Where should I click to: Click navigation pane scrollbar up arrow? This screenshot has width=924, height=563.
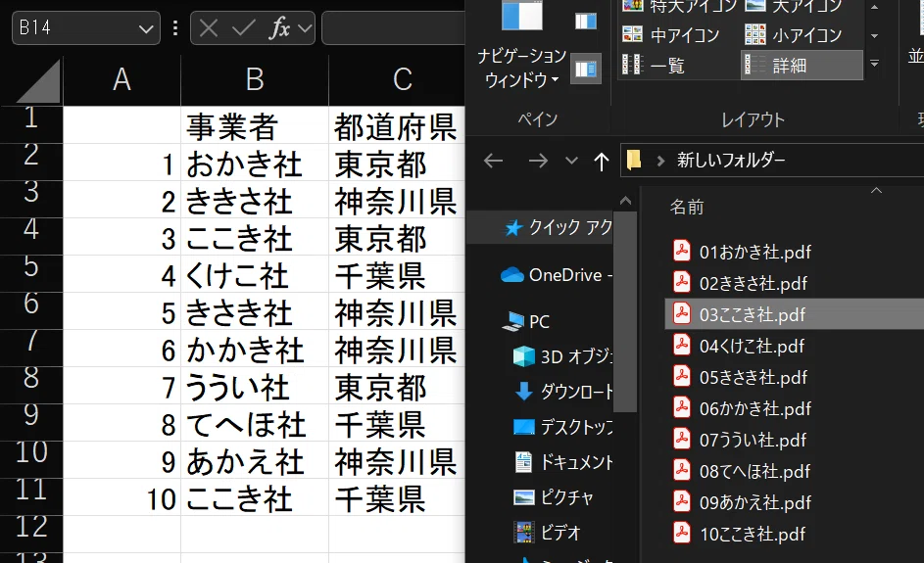coord(625,202)
